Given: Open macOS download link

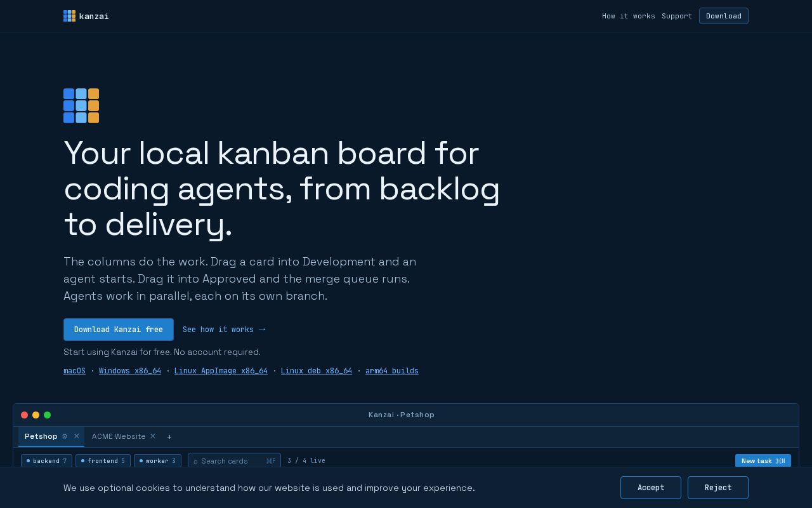Looking at the screenshot, I should pos(74,371).
